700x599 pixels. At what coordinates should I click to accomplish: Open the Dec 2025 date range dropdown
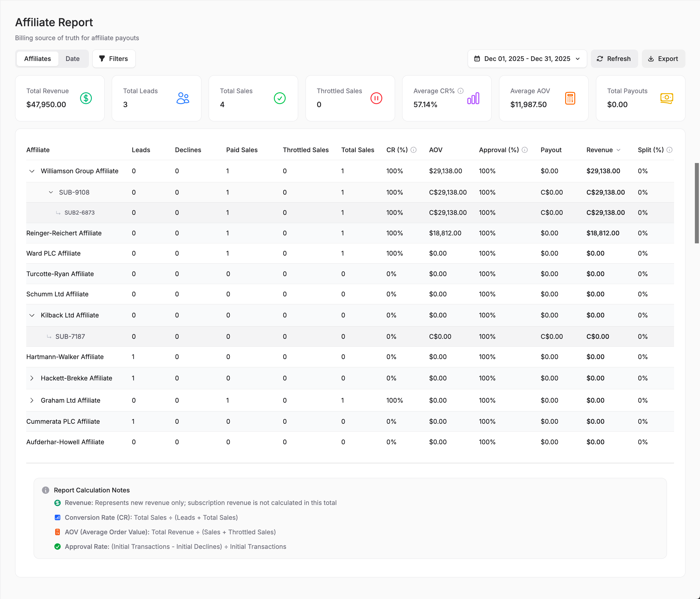pos(527,59)
